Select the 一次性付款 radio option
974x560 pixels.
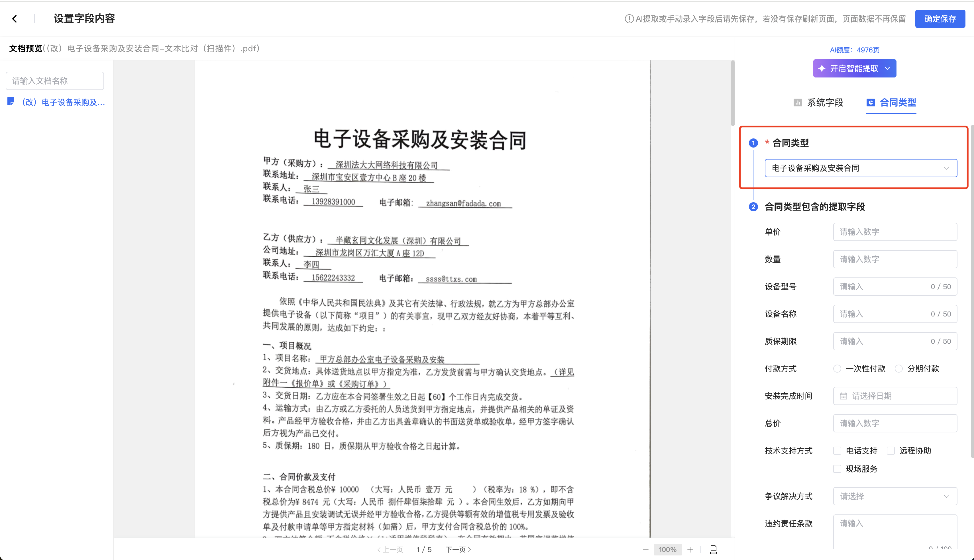tap(837, 369)
